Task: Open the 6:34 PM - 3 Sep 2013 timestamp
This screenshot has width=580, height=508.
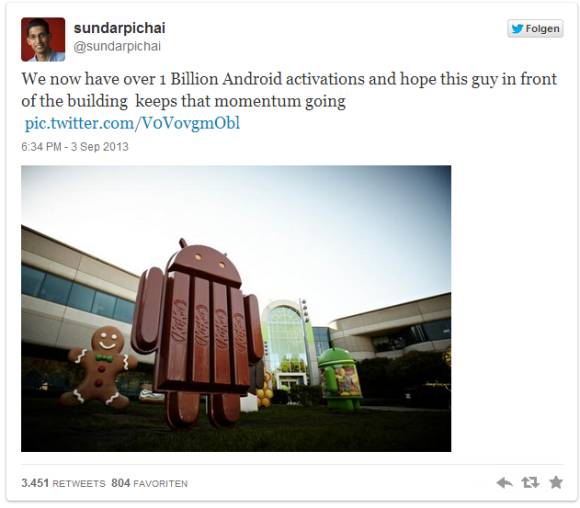Action: (x=75, y=147)
